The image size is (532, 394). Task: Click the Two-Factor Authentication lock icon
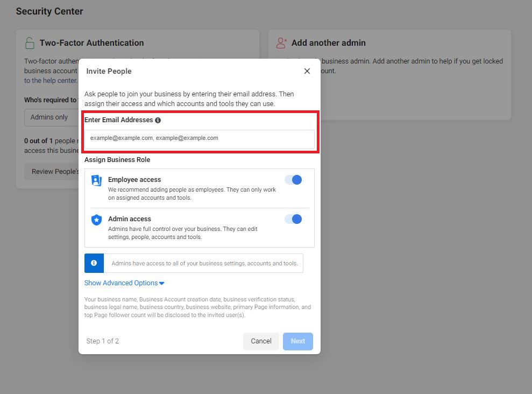click(30, 43)
